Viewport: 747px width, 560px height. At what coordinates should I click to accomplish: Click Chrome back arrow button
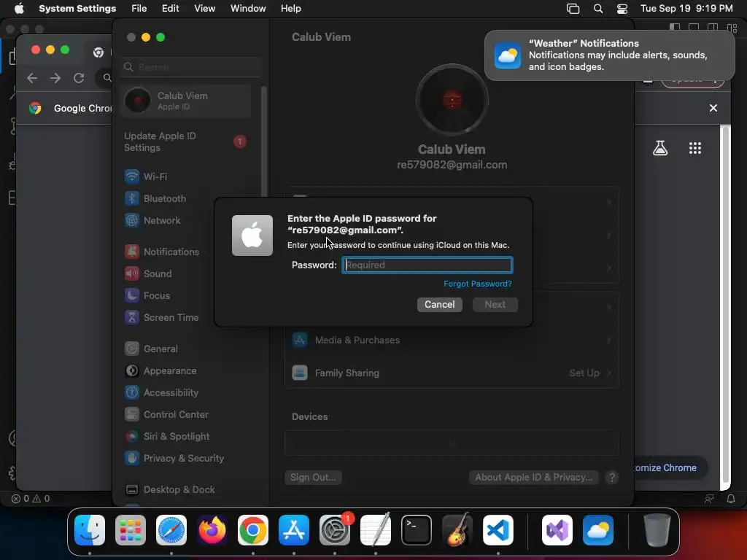point(32,77)
